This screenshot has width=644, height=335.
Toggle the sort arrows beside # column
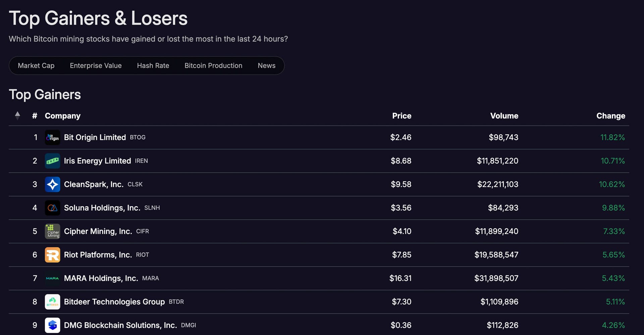click(x=17, y=116)
